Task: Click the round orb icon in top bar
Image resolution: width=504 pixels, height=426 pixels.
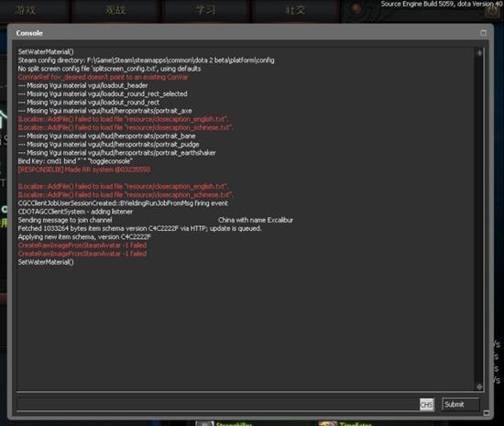Action: pyautogui.click(x=356, y=9)
